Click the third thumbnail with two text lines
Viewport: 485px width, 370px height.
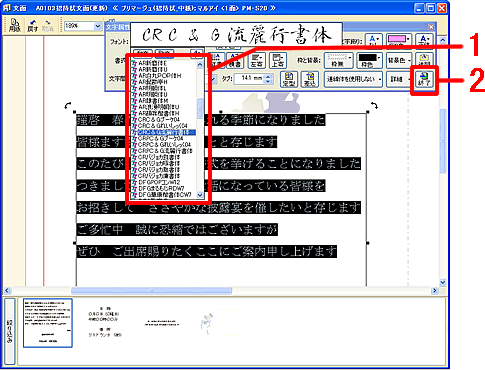[x=162, y=323]
